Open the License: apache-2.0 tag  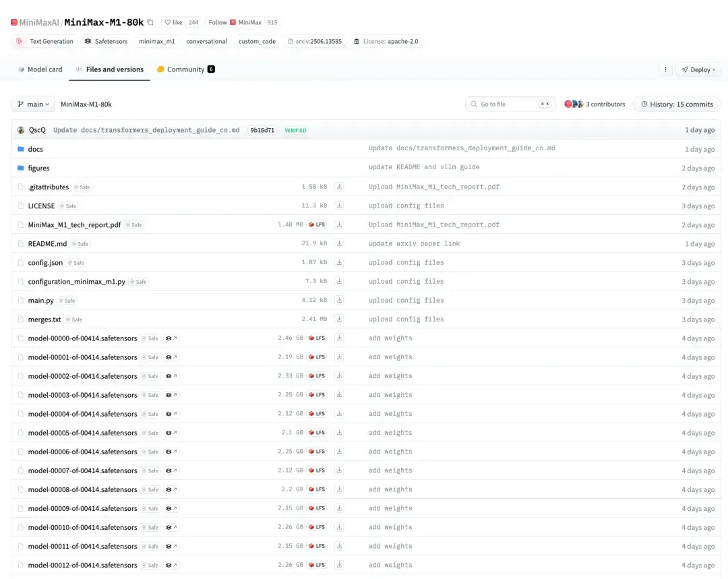(x=386, y=41)
